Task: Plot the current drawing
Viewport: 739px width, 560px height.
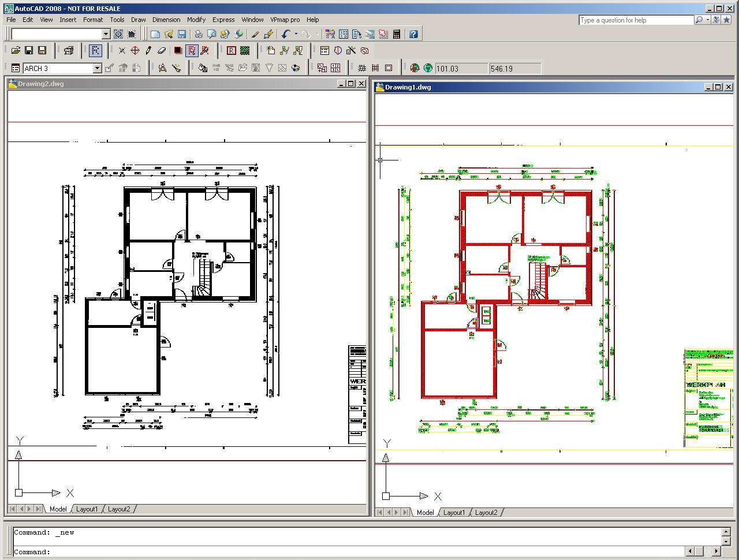Action: pos(198,33)
